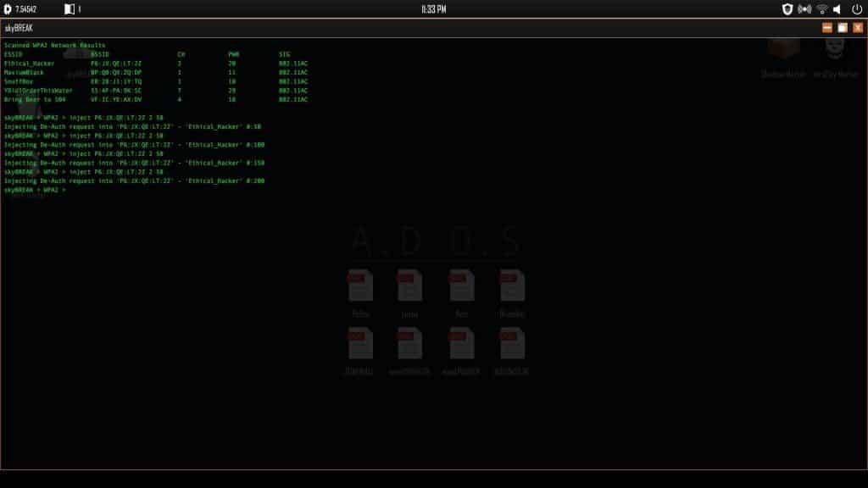Click the BSSID column header
This screenshot has width=868, height=488.
click(x=100, y=54)
